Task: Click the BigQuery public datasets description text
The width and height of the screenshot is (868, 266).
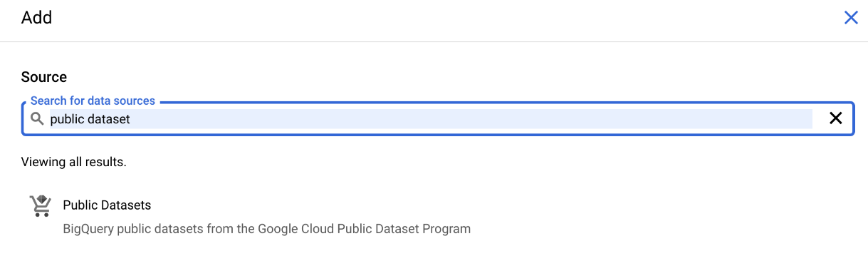Action: (x=267, y=229)
